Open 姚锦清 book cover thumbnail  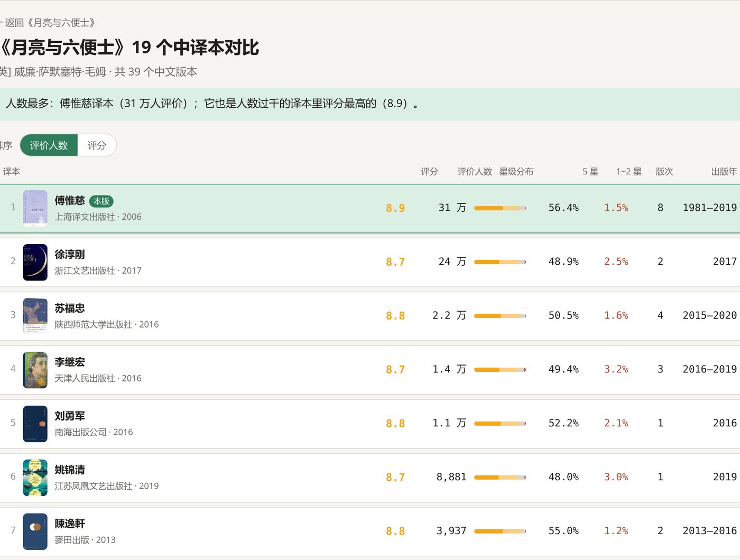tap(35, 478)
